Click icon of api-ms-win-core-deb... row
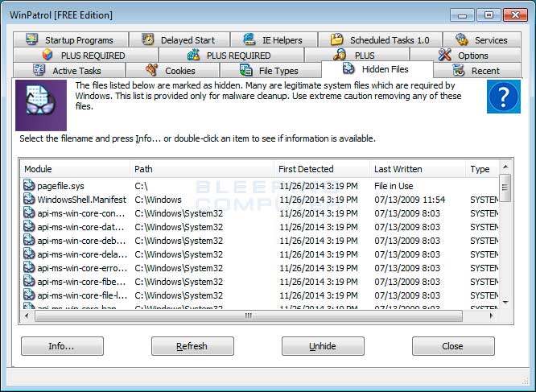 click(x=29, y=240)
